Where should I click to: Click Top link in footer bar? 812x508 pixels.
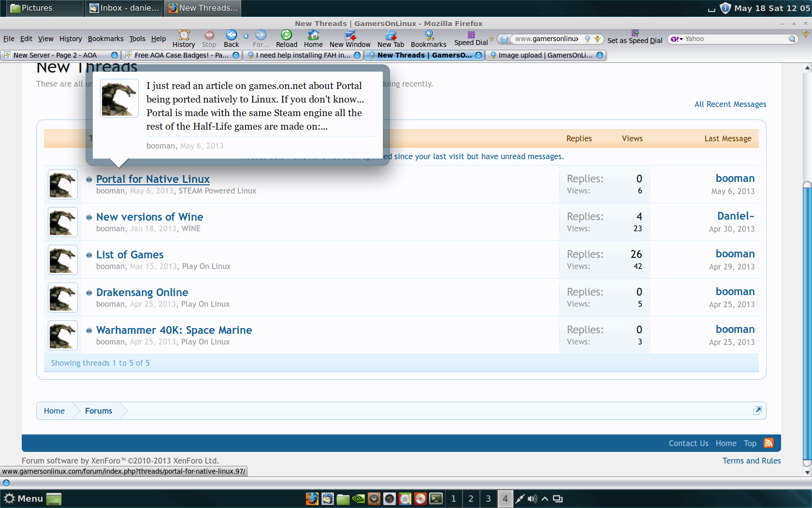(x=750, y=443)
